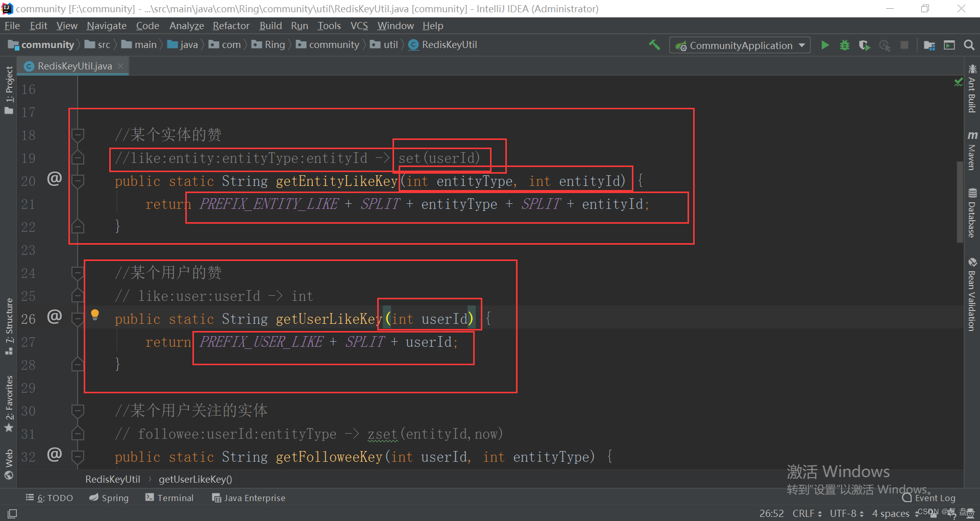The width and height of the screenshot is (980, 521).
Task: Click the intention lightbulb on line 26
Action: coord(95,314)
